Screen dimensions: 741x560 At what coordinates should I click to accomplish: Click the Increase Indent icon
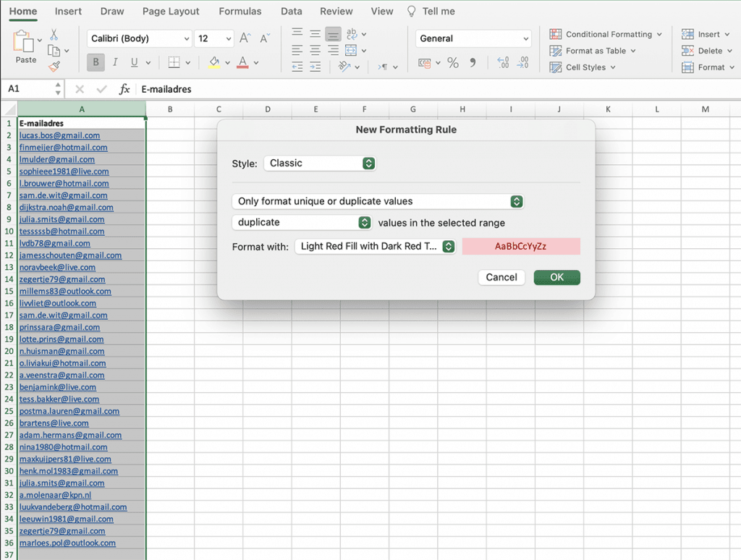tap(315, 67)
